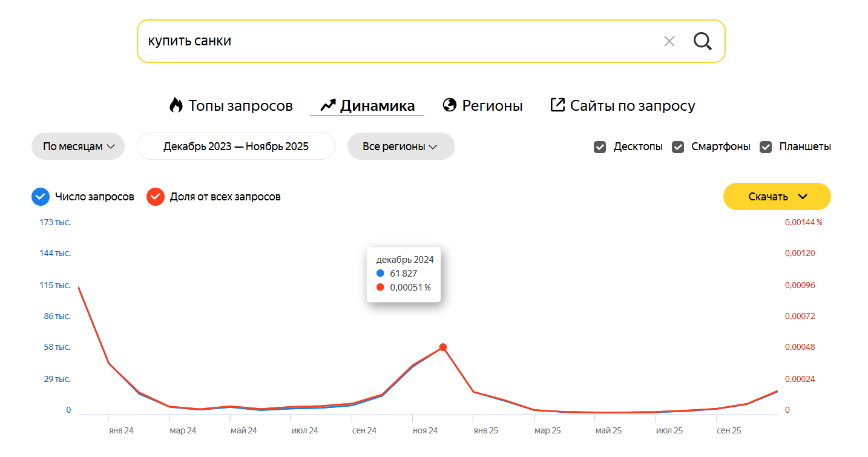
Task: Disable the Смартфоны checkbox
Action: 677,146
